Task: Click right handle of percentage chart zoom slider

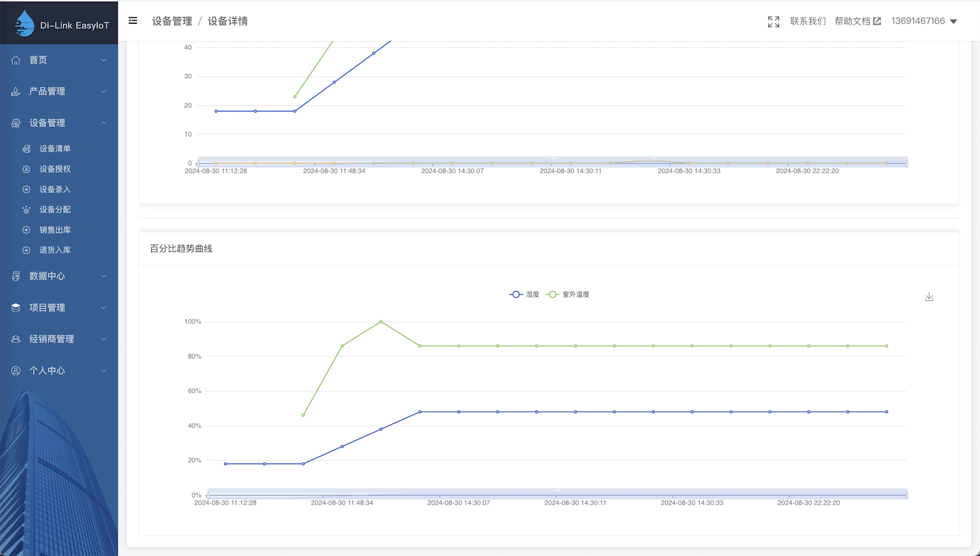Action: click(x=907, y=495)
